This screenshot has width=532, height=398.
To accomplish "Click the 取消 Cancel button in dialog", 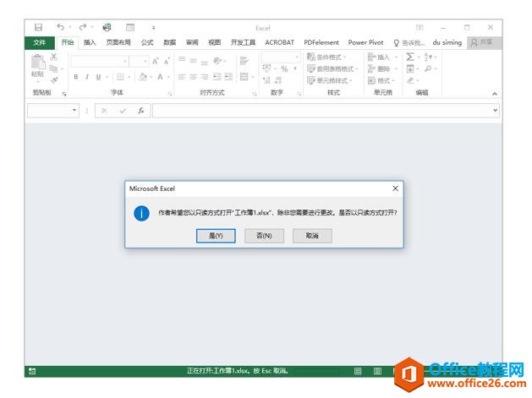I will (x=312, y=236).
